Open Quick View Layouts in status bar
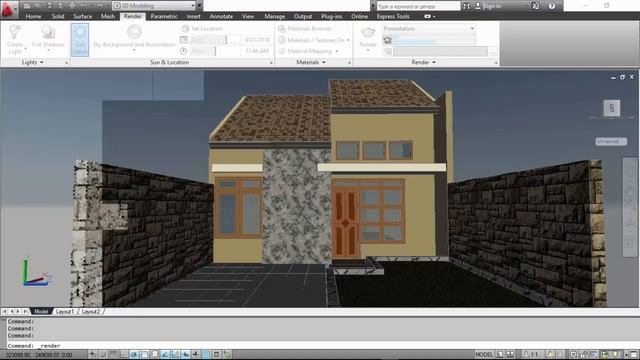Image resolution: width=640 pixels, height=360 pixels. click(500, 355)
